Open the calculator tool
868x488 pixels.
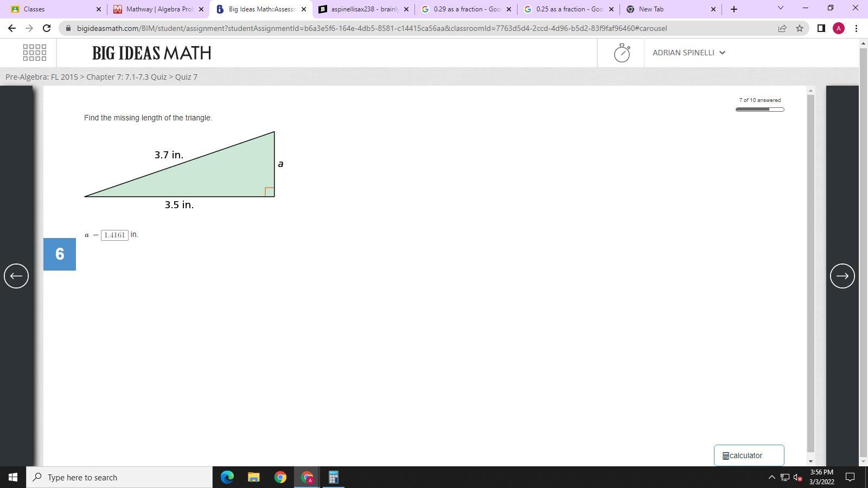[x=749, y=455]
